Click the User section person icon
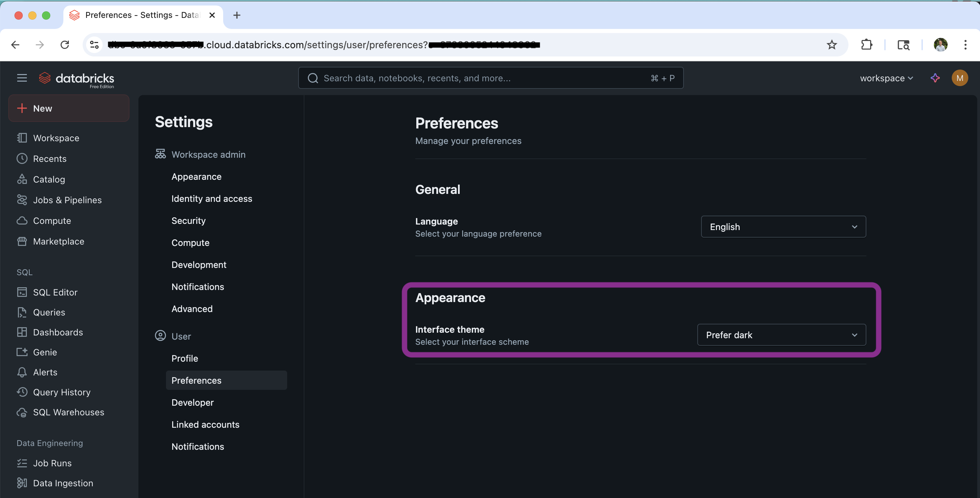The height and width of the screenshot is (498, 980). click(x=160, y=336)
